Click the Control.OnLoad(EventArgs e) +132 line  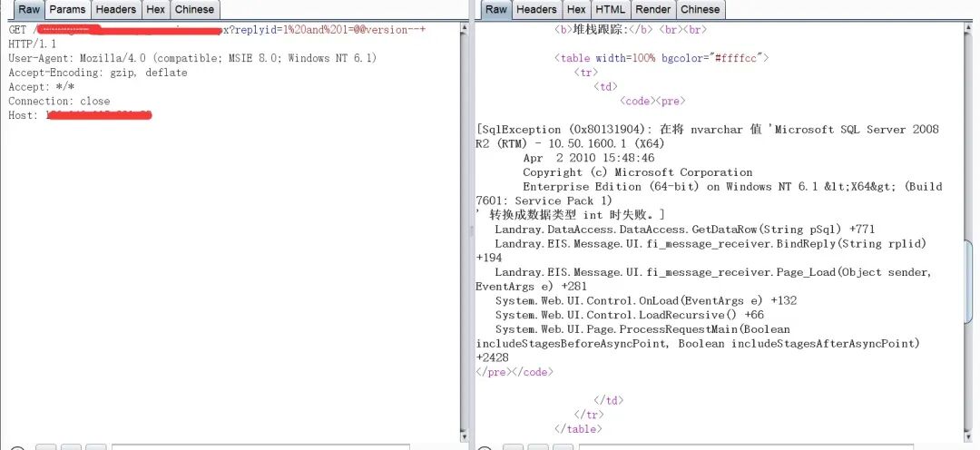click(x=646, y=300)
